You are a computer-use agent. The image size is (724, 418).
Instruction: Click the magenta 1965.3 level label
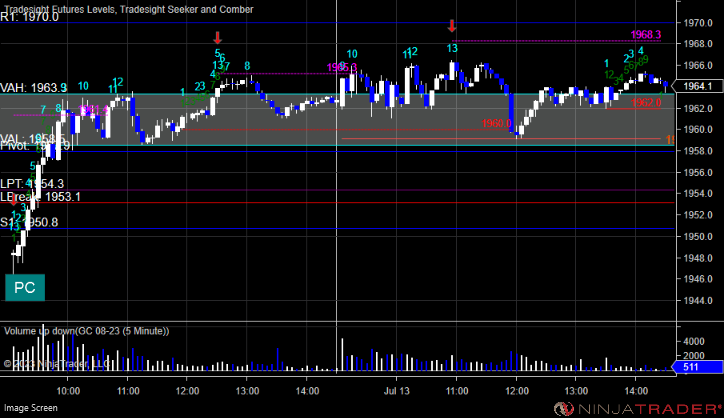(x=342, y=68)
